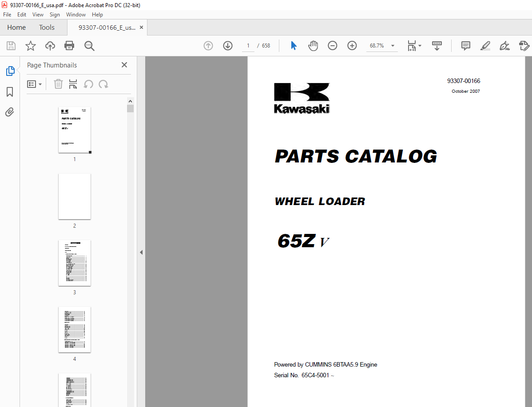The height and width of the screenshot is (407, 532).
Task: Click the 'October 2007' date text
Action: tap(465, 91)
